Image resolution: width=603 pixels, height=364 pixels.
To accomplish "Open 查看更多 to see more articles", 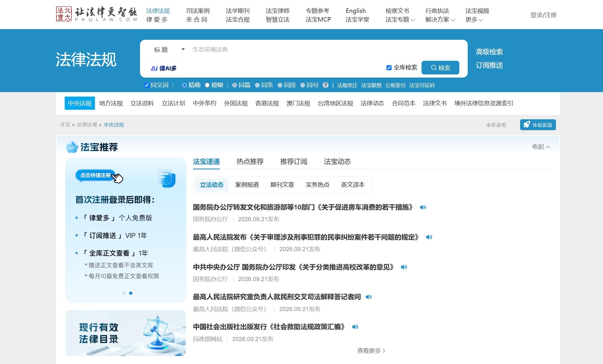I will click(x=371, y=351).
